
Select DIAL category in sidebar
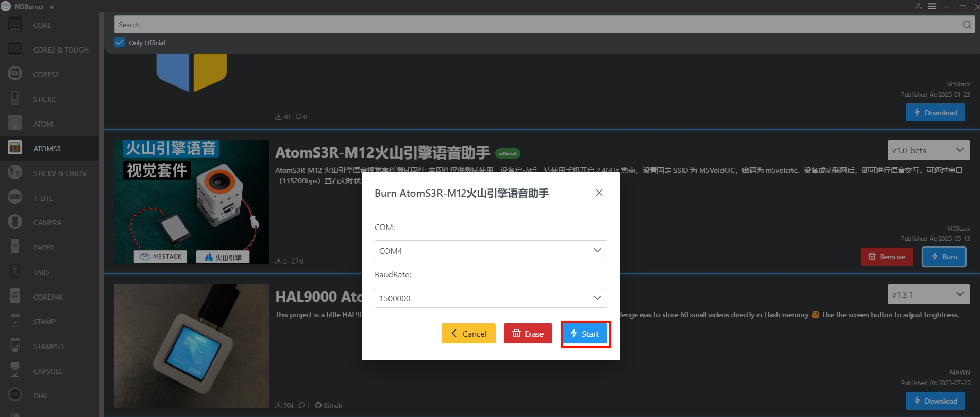coord(49,395)
